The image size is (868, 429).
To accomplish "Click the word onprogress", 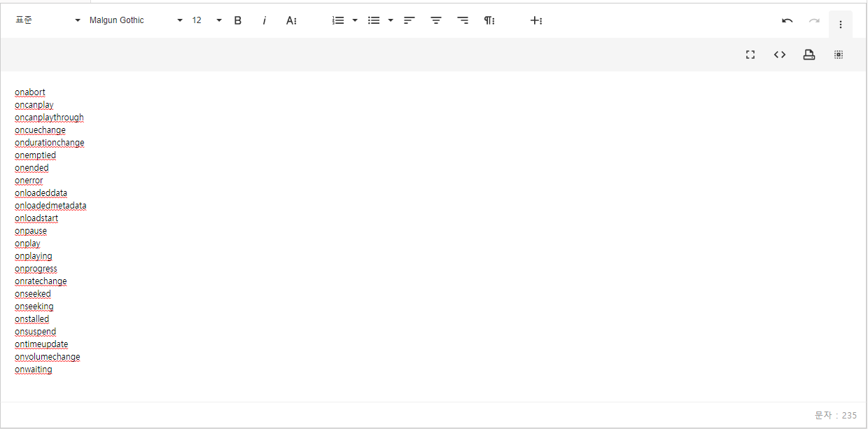I will point(36,269).
